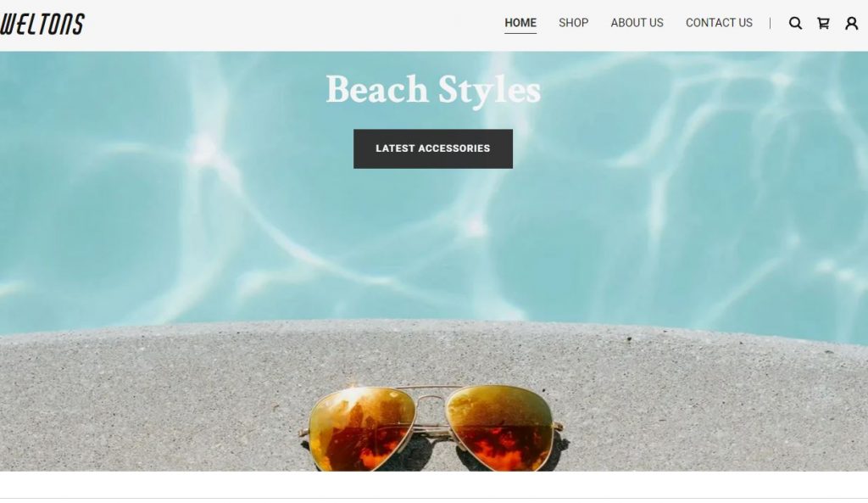Viewport: 868px width, 503px height.
Task: Open the SHOP menu item
Action: click(x=573, y=23)
